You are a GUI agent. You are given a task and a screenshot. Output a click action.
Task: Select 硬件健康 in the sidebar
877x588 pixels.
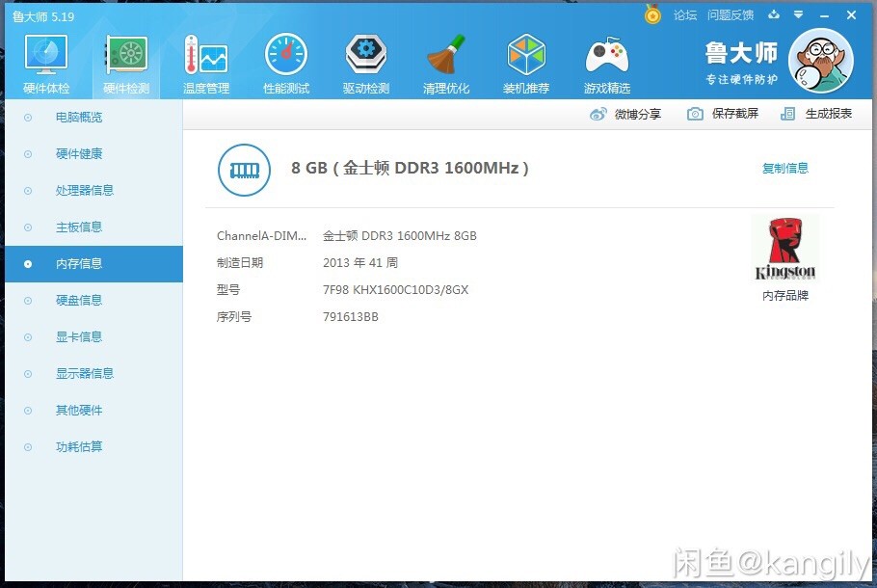pos(94,154)
